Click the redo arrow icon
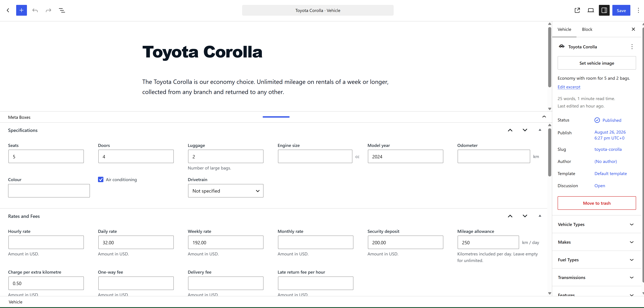 (48, 10)
